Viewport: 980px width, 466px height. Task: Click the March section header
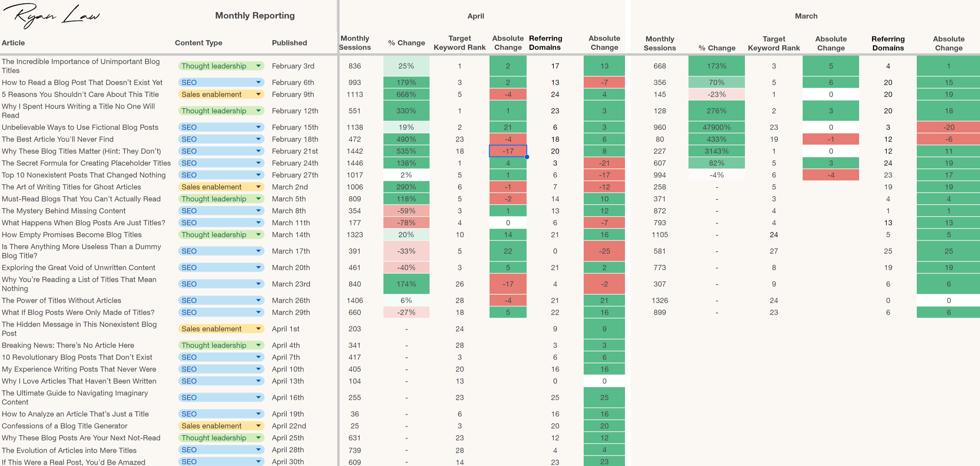[x=806, y=16]
